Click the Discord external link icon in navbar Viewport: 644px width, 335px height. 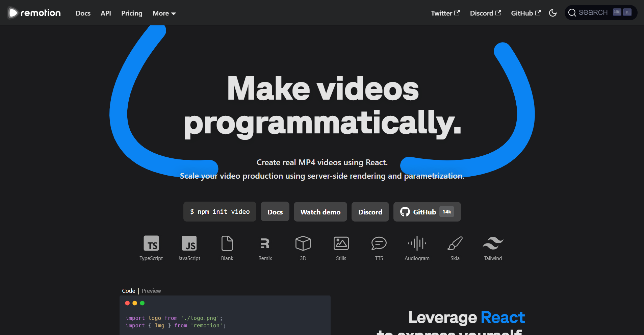coord(498,13)
